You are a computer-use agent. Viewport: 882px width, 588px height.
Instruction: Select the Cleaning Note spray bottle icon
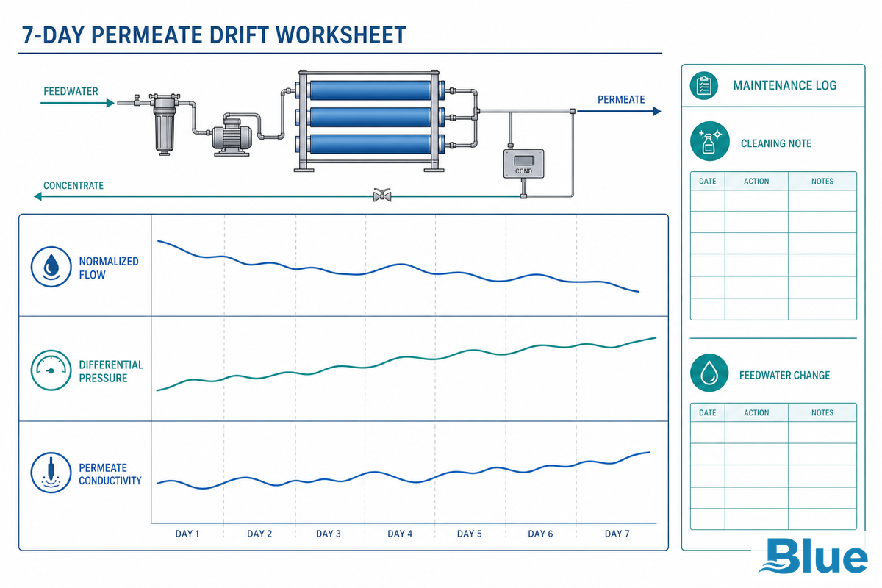coord(709,143)
